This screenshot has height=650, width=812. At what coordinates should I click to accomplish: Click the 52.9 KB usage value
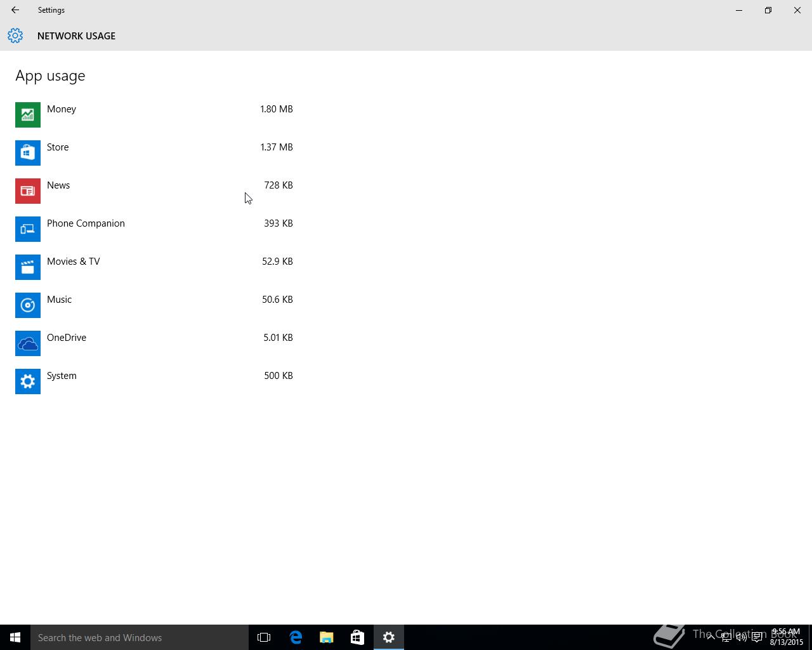pos(277,262)
